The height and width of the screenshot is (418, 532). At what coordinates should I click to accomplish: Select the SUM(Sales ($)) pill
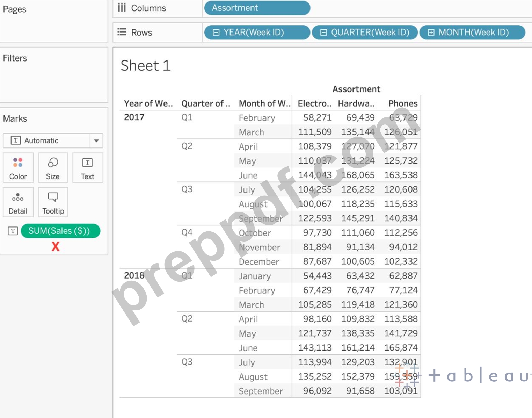60,231
